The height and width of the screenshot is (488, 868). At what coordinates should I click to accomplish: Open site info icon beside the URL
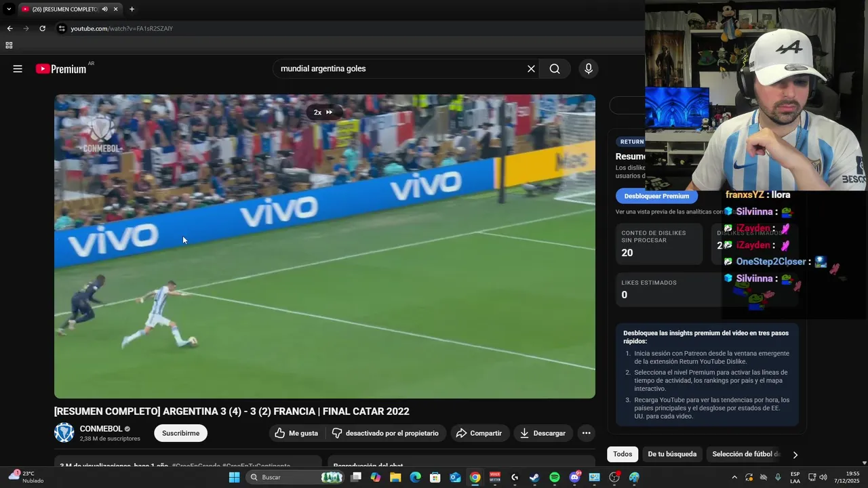pos(62,28)
